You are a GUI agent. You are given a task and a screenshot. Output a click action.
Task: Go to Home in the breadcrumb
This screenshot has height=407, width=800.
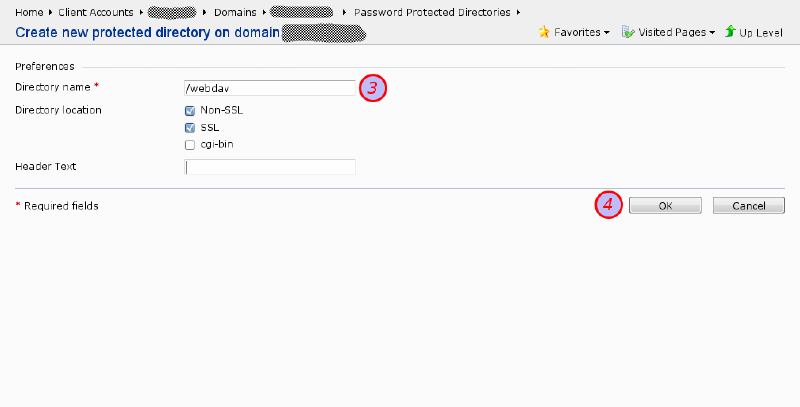(29, 12)
